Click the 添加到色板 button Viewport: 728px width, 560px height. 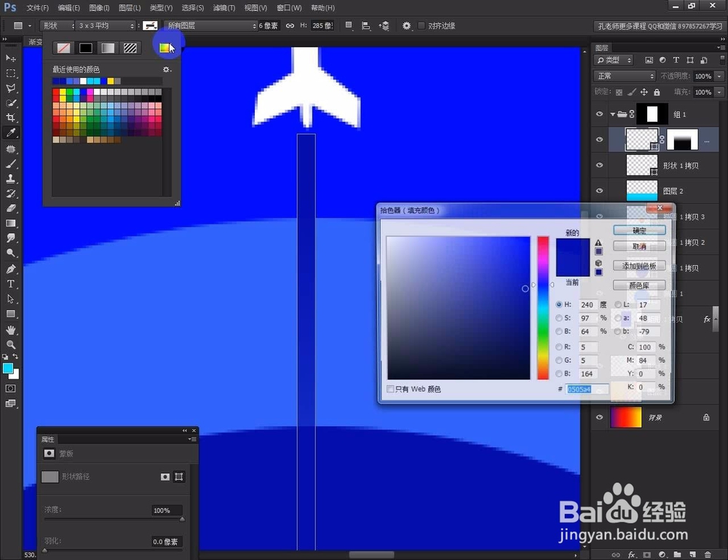[639, 265]
